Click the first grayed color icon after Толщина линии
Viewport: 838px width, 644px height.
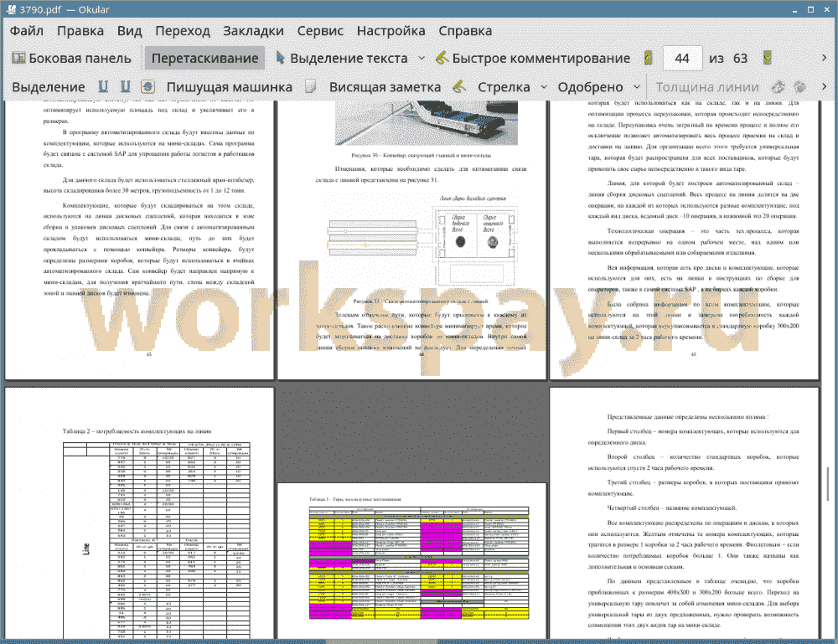(x=779, y=86)
